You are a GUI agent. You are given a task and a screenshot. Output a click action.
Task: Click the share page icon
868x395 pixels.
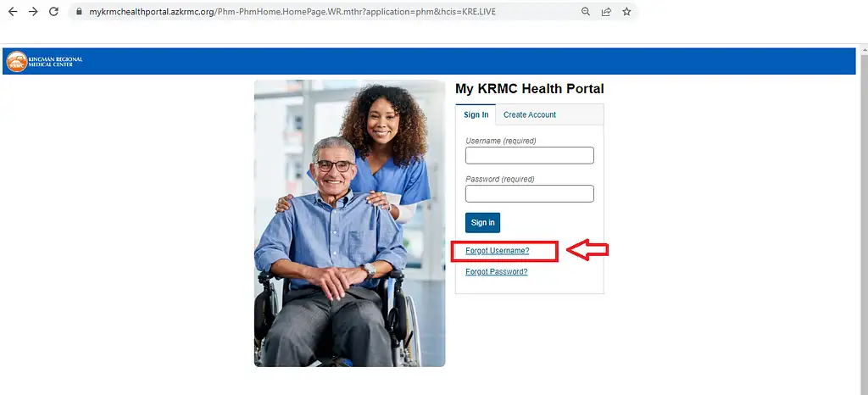click(x=606, y=12)
